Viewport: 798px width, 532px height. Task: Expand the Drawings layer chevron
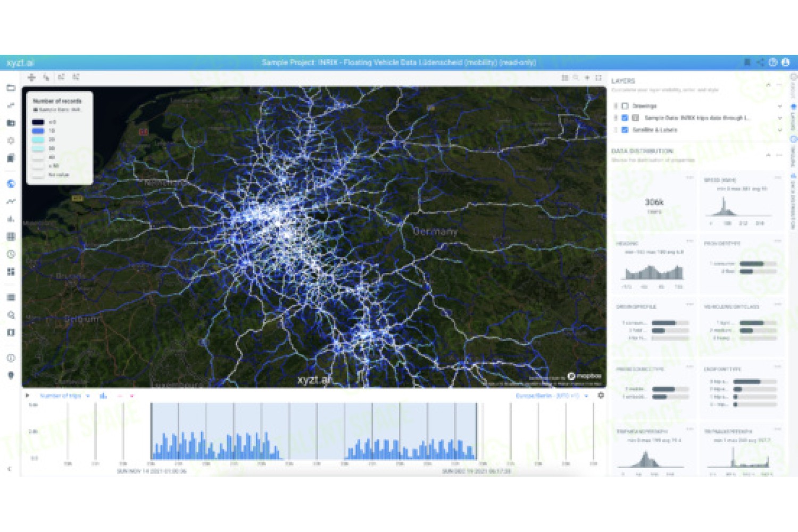(x=780, y=106)
